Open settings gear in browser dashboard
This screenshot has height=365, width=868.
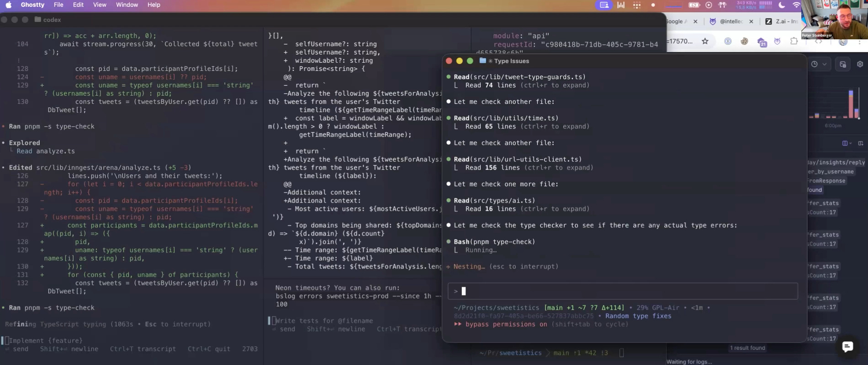pyautogui.click(x=860, y=64)
